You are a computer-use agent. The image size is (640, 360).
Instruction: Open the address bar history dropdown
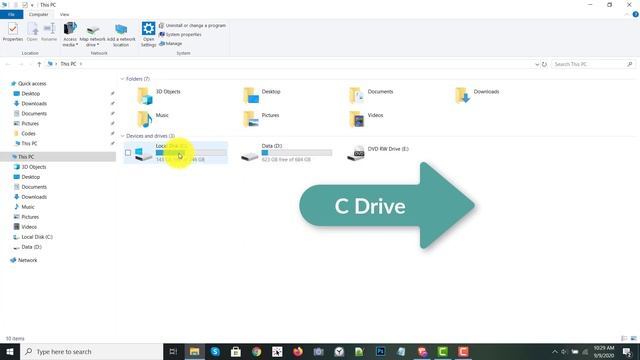[537, 64]
